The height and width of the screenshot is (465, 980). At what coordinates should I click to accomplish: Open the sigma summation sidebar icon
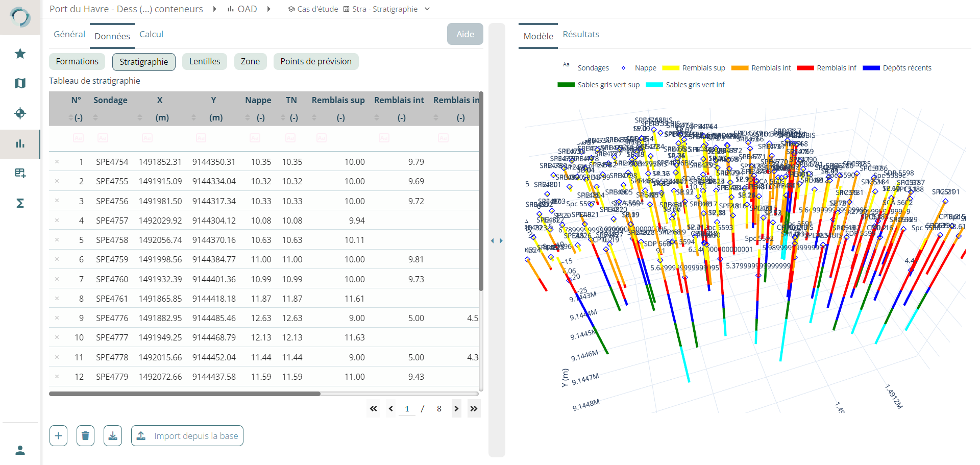coord(20,203)
